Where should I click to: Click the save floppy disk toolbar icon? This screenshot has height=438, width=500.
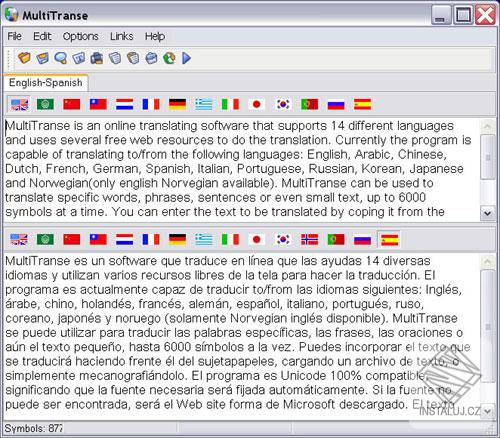click(43, 58)
